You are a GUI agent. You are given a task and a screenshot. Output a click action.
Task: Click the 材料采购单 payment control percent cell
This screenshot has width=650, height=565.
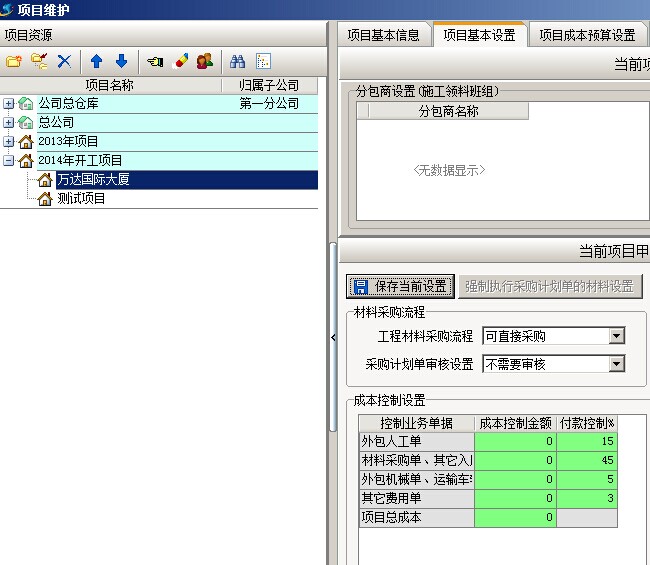point(587,460)
